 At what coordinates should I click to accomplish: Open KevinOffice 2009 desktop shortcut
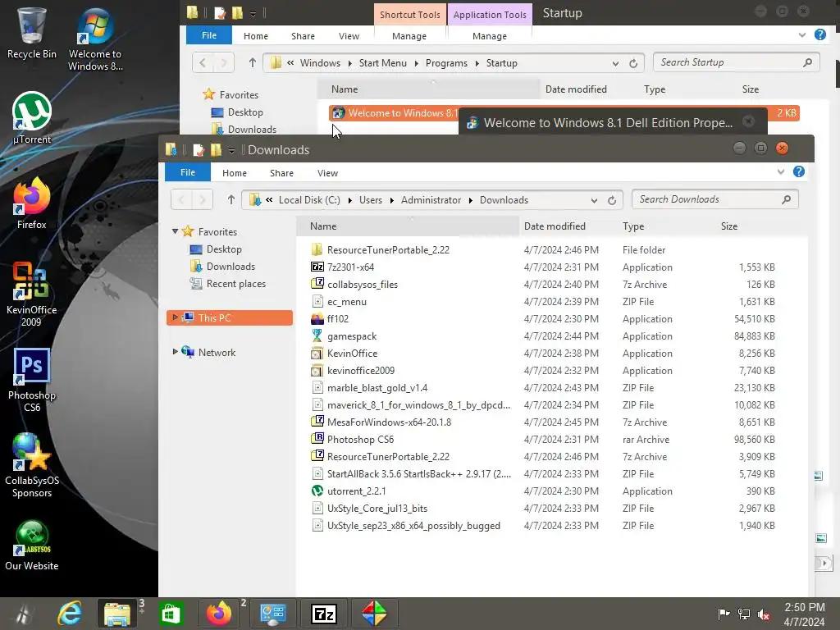[31, 294]
